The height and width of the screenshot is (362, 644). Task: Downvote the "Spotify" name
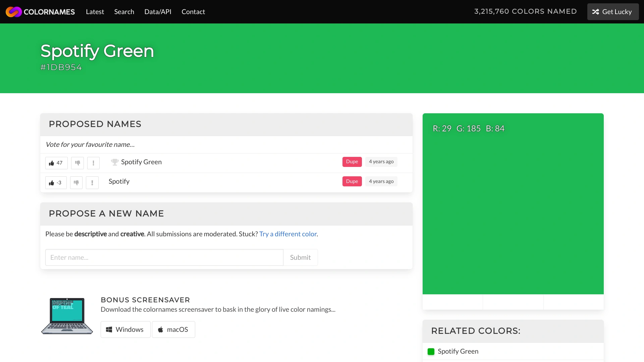click(x=76, y=183)
